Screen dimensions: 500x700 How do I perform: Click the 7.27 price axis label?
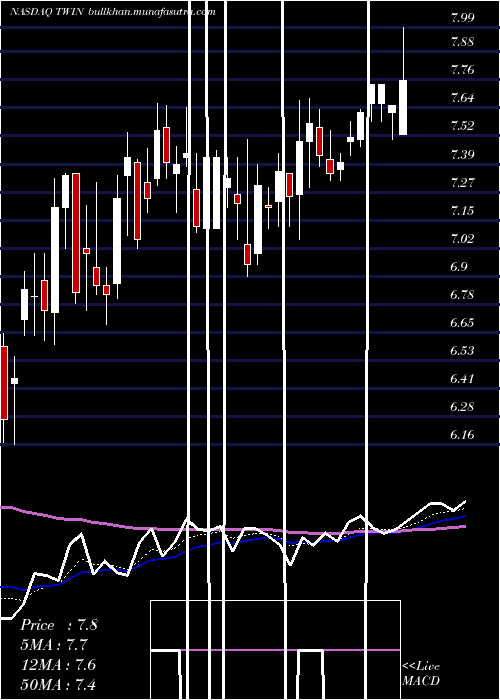pos(462,182)
